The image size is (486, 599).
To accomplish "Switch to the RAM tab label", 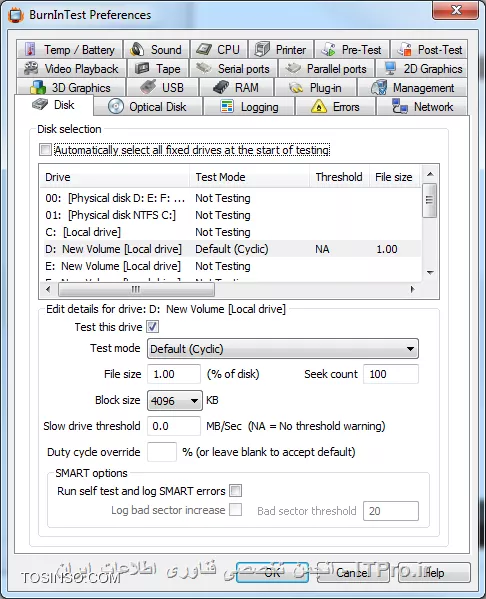I will (x=246, y=88).
